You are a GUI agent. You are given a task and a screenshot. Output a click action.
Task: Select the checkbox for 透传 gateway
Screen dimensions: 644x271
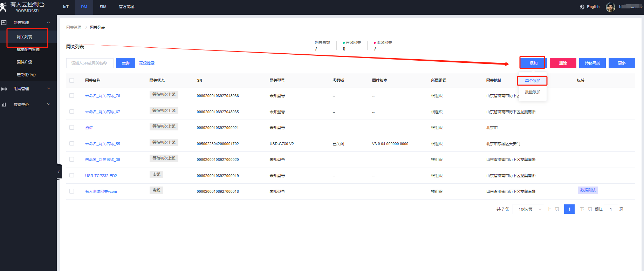(x=72, y=128)
